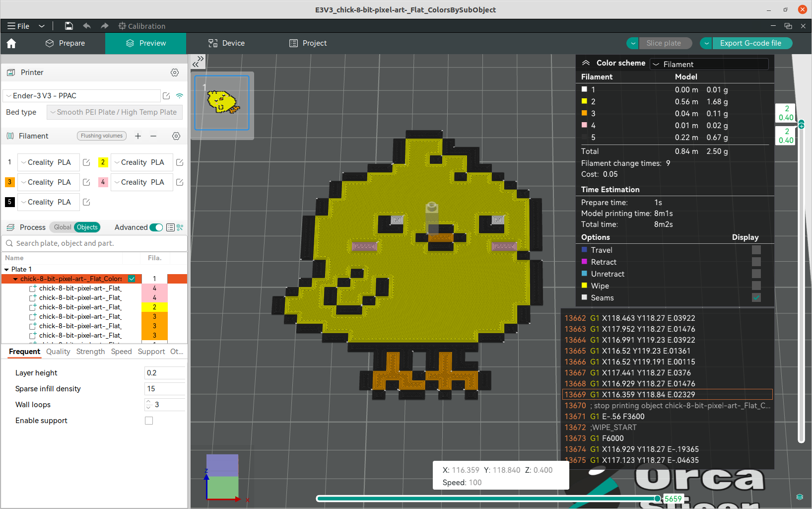Screen dimensions: 812x509
Task: Uncheck the chick object printable checkbox
Action: click(132, 279)
